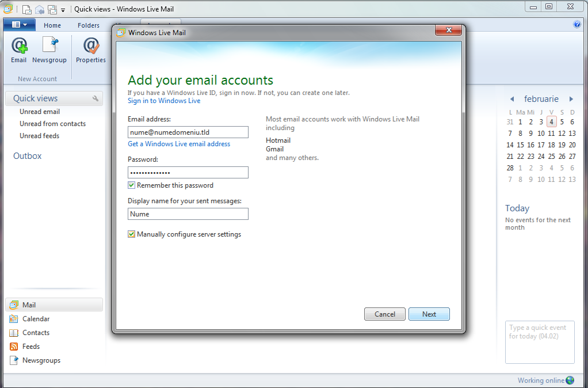
Task: Open Contacts in the navigation pane
Action: [30, 333]
